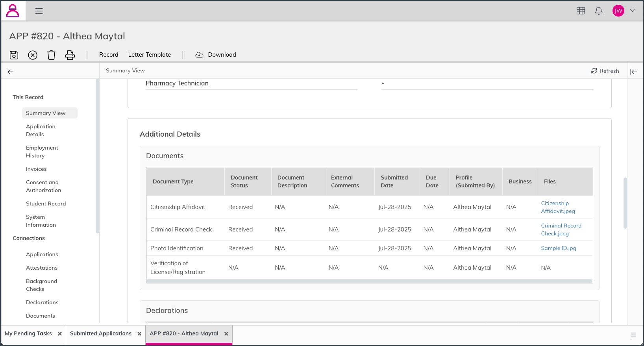Click the pink user logo icon
The height and width of the screenshot is (346, 644).
[13, 11]
